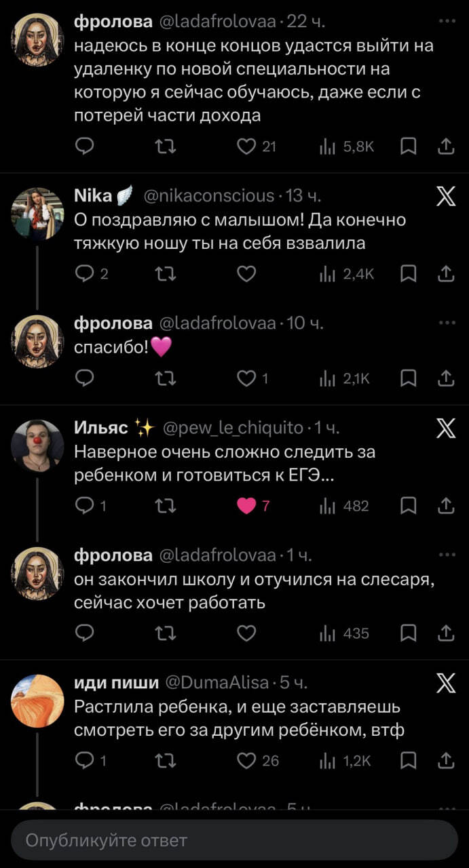Open @DumaAlisa profile handle
This screenshot has width=469, height=868.
tap(217, 682)
